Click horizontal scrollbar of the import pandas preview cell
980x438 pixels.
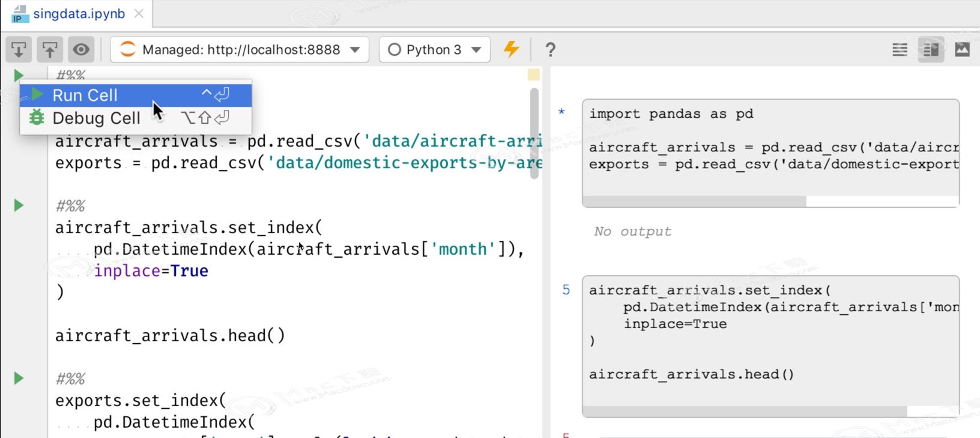694,201
